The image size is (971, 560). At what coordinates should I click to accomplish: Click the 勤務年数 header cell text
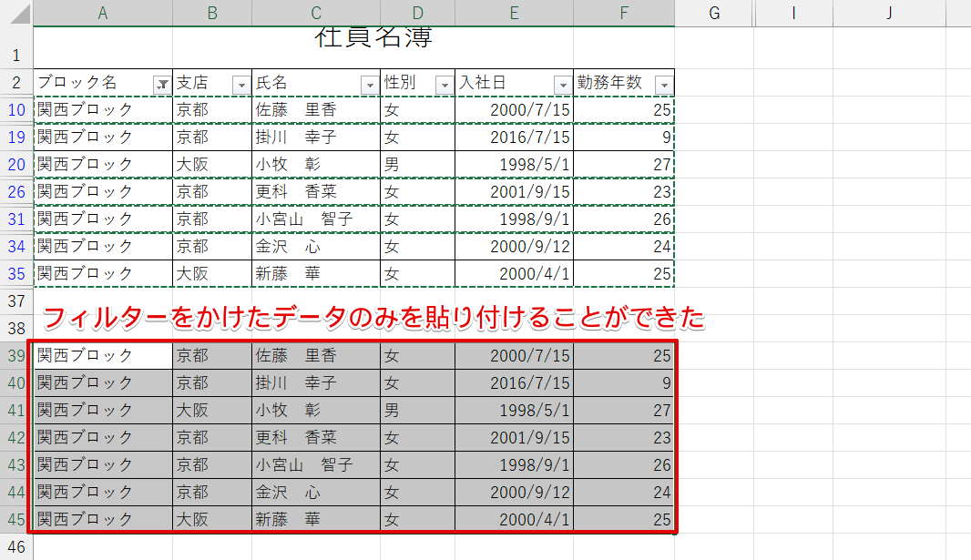[x=610, y=82]
